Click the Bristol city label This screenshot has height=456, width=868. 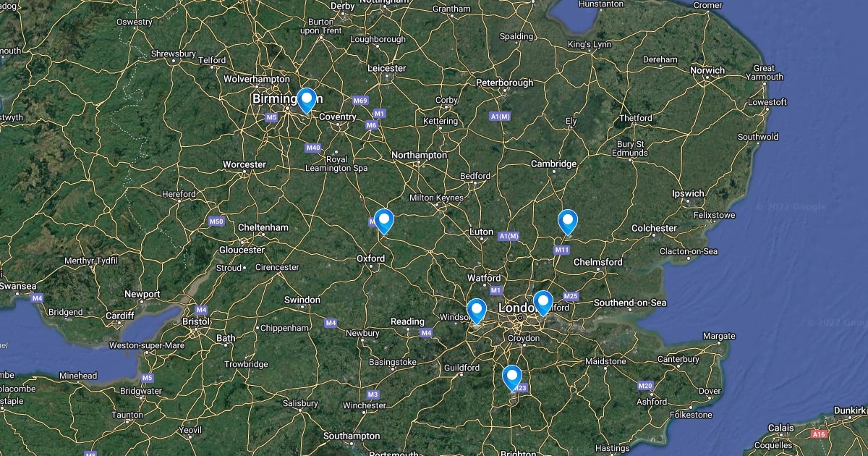(195, 321)
